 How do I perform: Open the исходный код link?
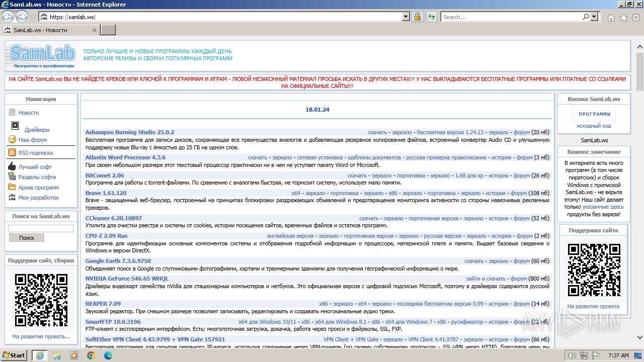click(594, 126)
